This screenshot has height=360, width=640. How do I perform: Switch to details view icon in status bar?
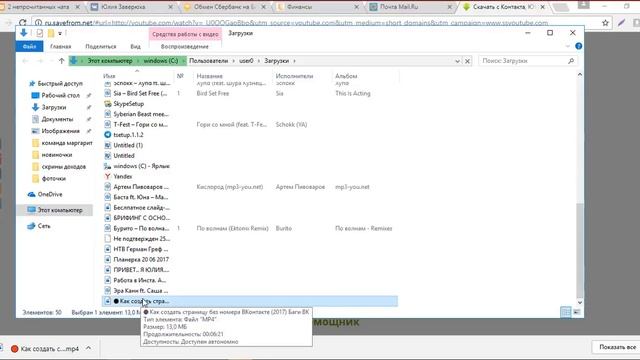[x=566, y=312]
